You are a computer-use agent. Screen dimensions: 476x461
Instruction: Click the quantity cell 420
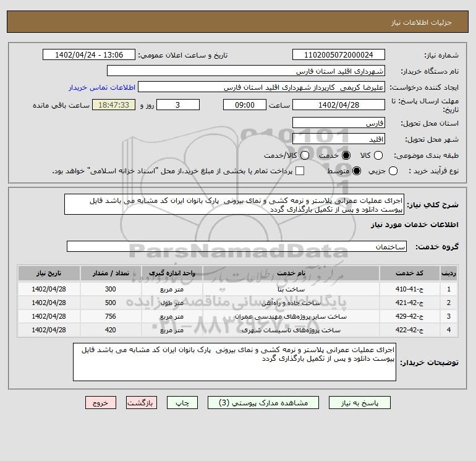(111, 330)
